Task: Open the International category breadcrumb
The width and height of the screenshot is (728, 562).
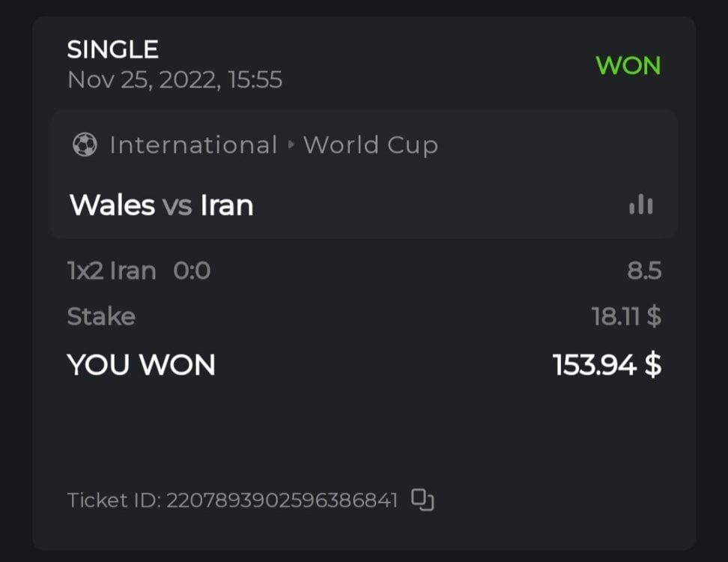Action: click(x=193, y=145)
